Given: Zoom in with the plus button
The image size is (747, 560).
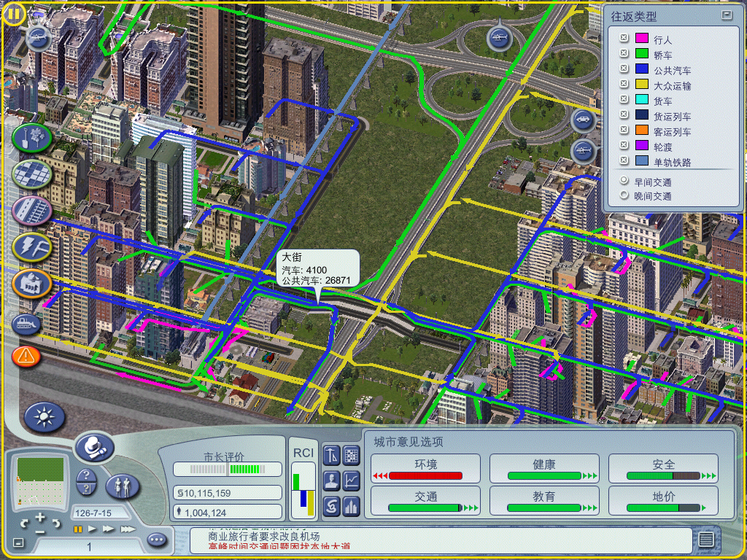Looking at the screenshot, I should (40, 517).
